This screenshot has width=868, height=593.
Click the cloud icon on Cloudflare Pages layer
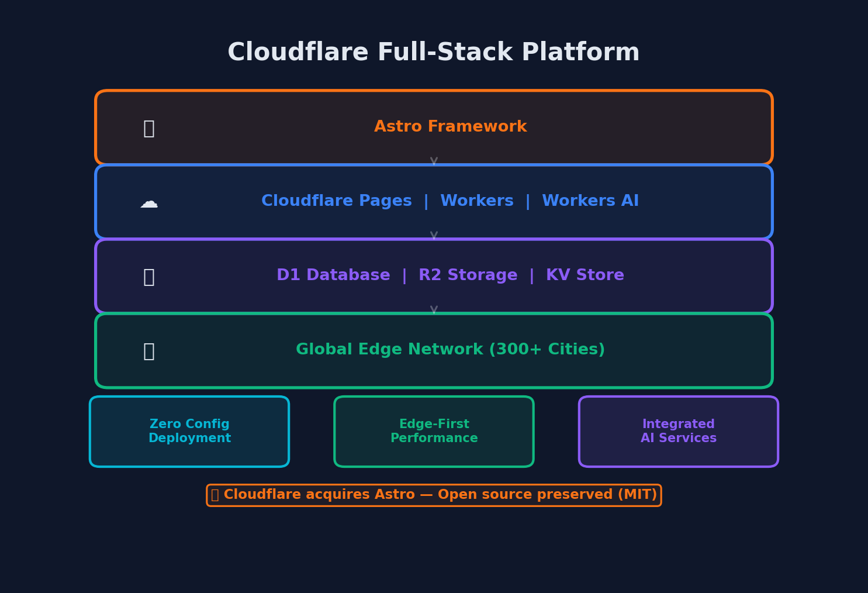(149, 203)
